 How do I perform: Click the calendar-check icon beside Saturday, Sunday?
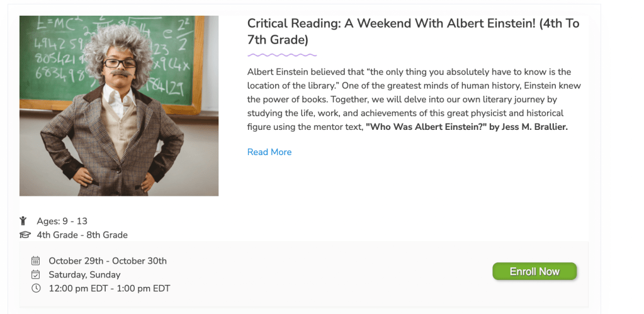click(x=36, y=275)
